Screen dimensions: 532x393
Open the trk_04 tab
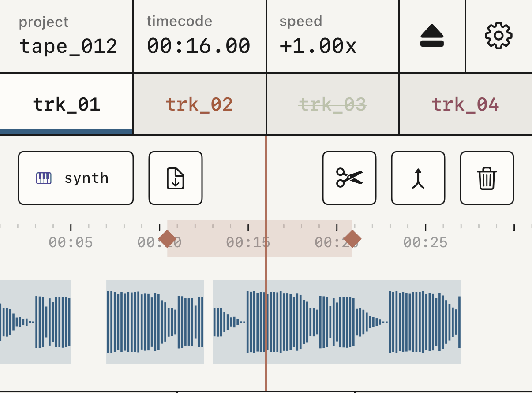(465, 104)
